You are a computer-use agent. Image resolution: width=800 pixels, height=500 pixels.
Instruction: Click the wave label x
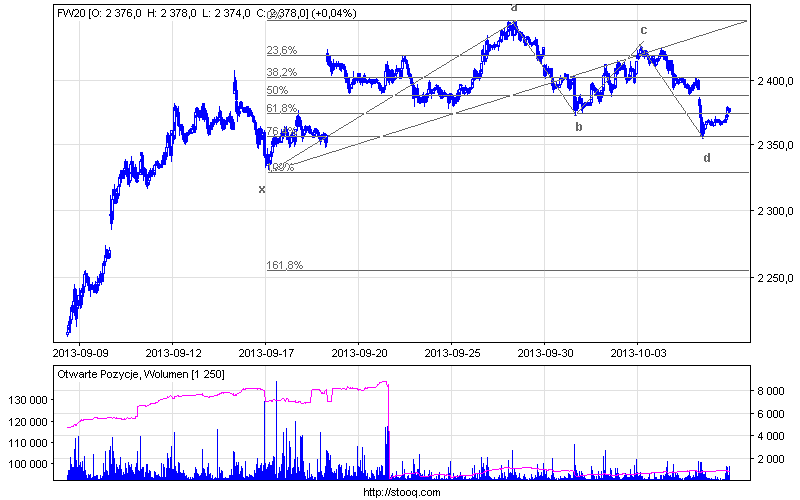pos(262,190)
